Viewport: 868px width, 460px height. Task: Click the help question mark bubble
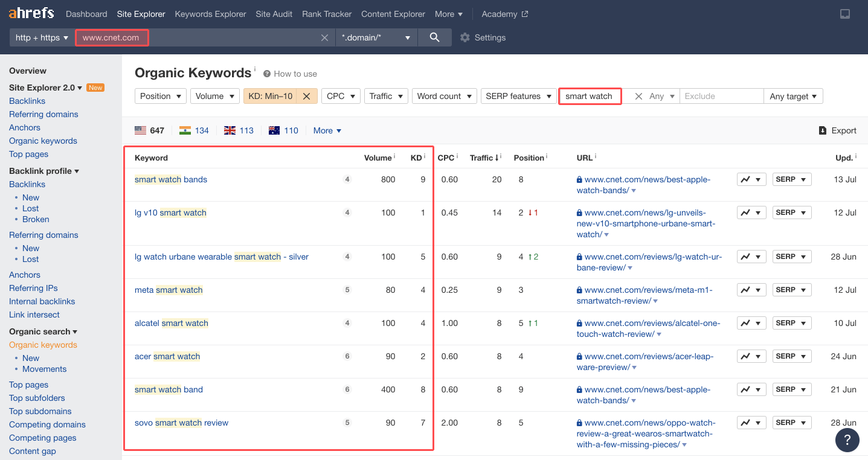pos(847,439)
